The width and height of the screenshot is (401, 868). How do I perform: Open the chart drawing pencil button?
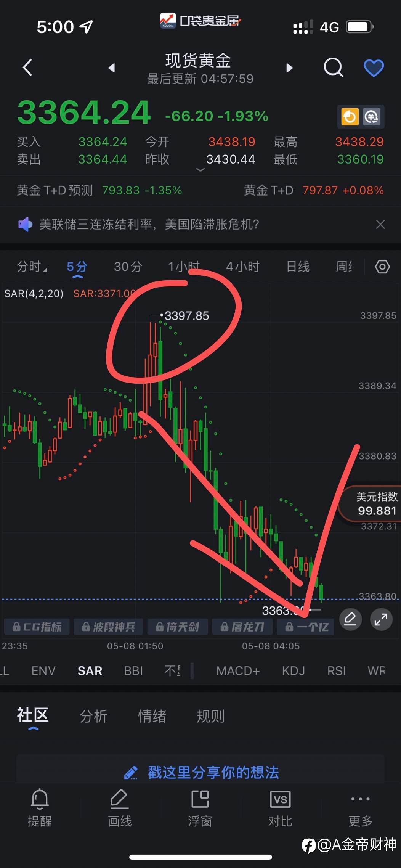(350, 619)
